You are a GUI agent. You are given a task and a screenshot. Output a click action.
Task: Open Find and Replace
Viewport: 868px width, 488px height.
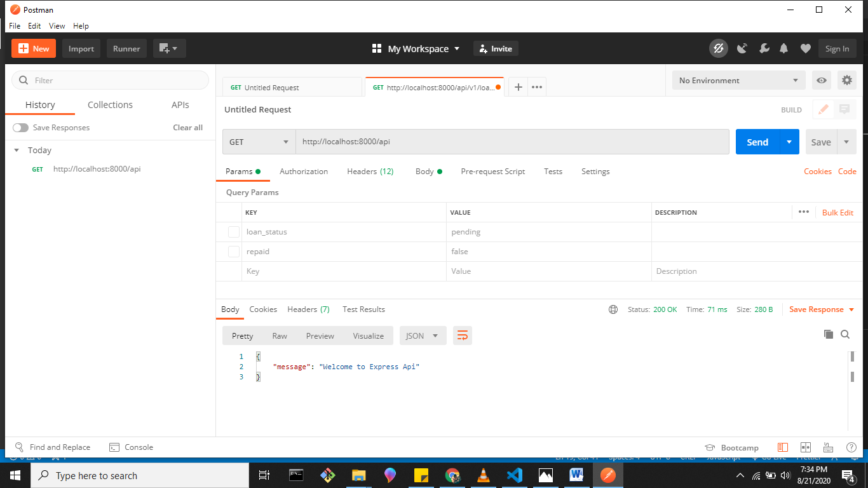click(53, 447)
